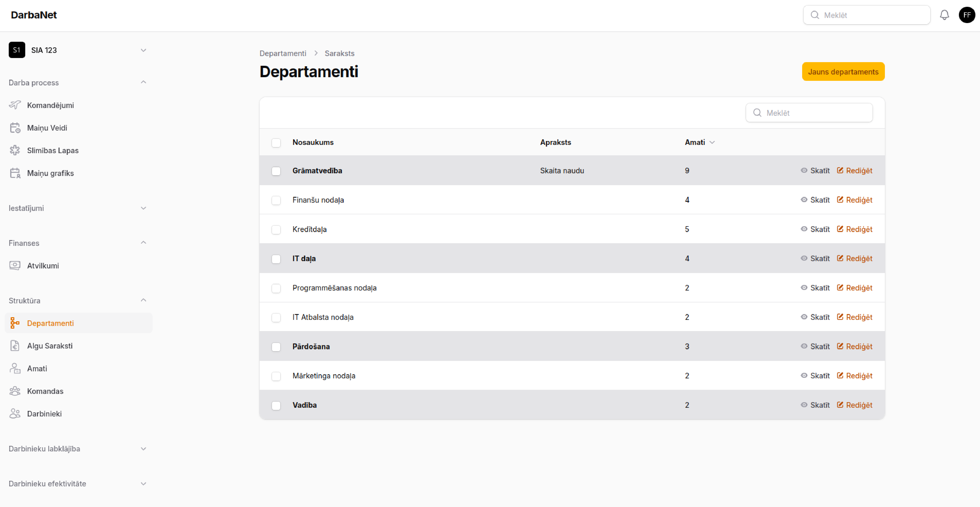Click Rediģēt for the Vadība row

(855, 405)
